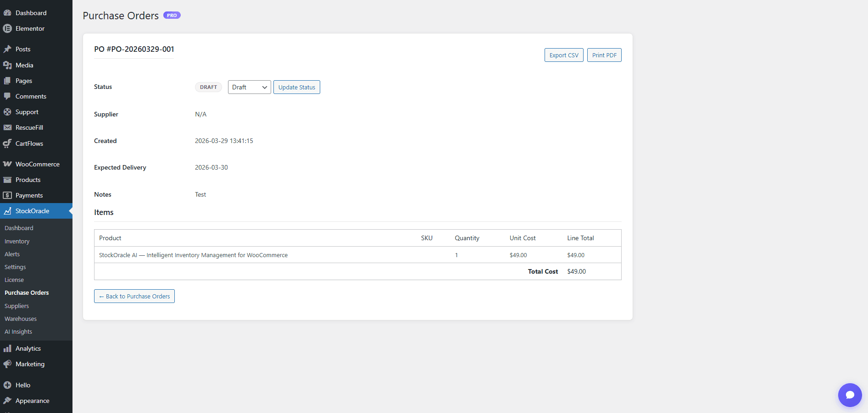Open AI Insights submenu

click(18, 331)
